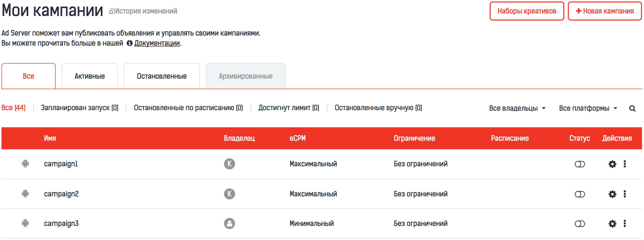
Task: Open the Документации link
Action: coord(157,43)
